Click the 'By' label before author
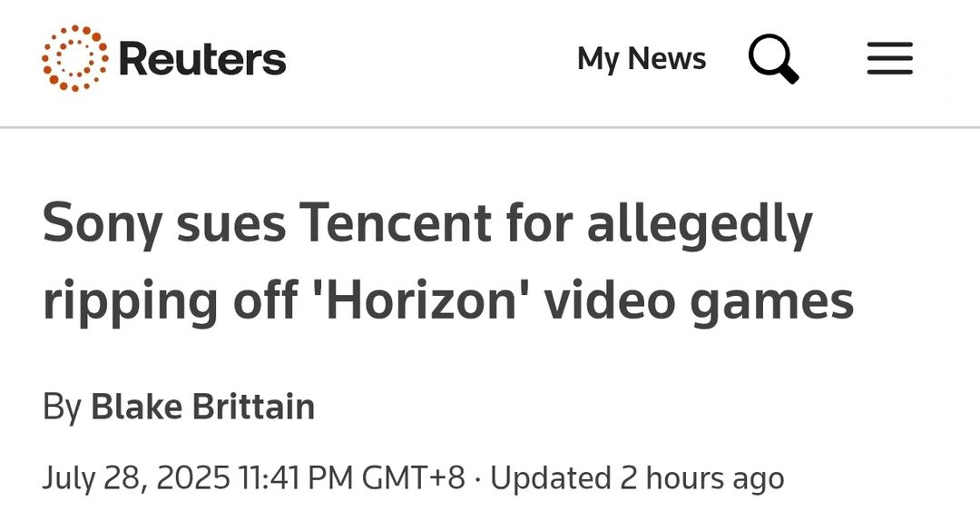980x521 pixels. click(62, 408)
